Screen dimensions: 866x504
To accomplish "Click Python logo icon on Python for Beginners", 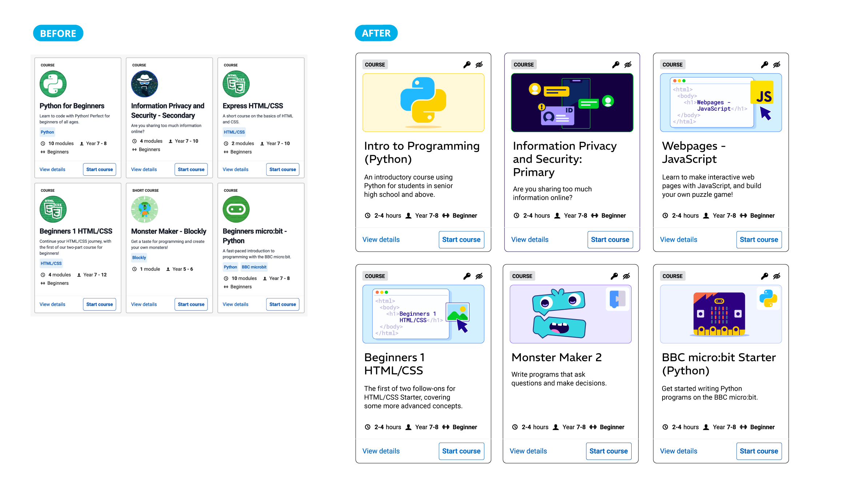I will pos(53,84).
